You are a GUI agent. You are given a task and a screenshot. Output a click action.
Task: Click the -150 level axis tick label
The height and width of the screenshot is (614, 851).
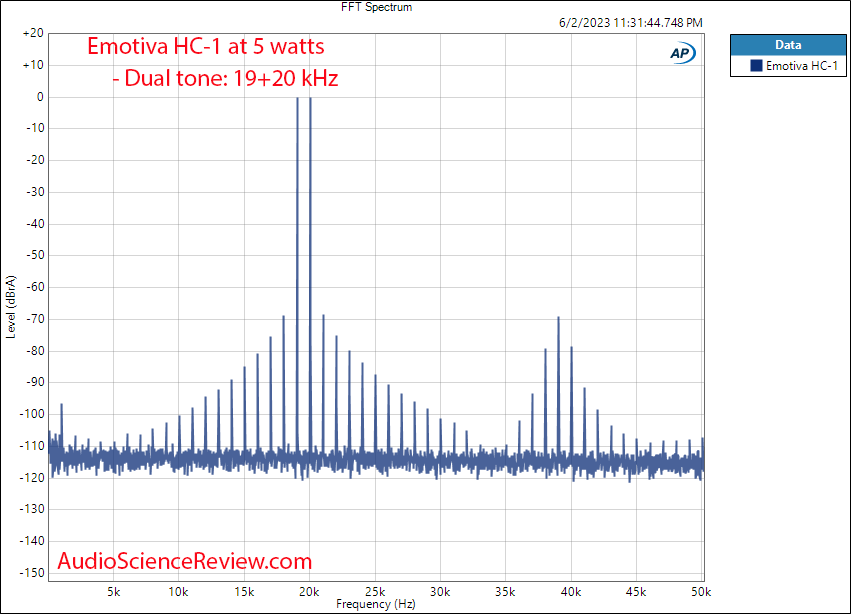click(x=32, y=573)
